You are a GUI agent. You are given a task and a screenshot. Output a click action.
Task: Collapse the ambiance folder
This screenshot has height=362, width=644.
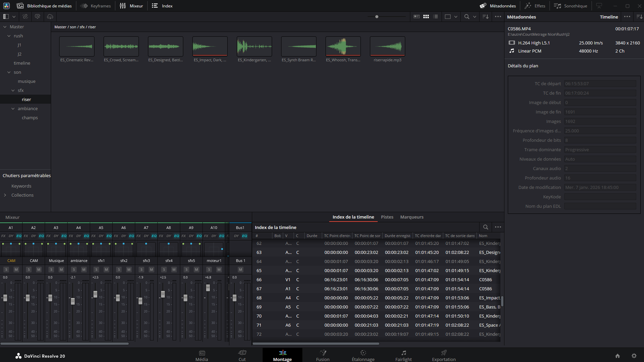(x=13, y=109)
